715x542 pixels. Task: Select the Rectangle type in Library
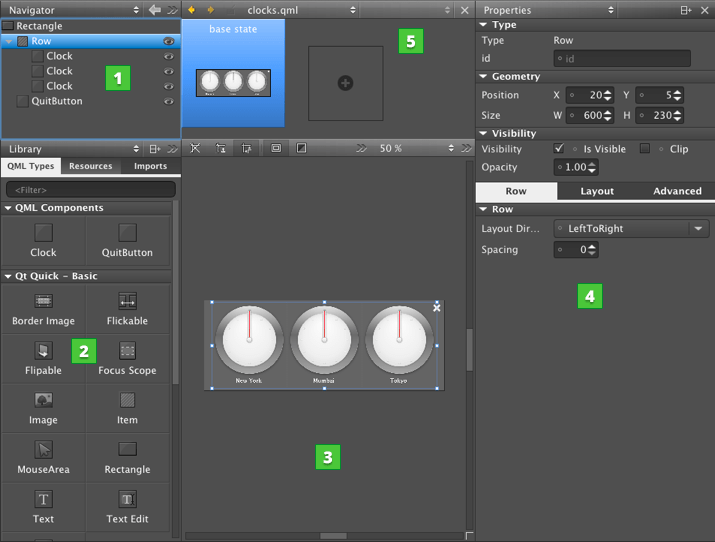(x=127, y=458)
